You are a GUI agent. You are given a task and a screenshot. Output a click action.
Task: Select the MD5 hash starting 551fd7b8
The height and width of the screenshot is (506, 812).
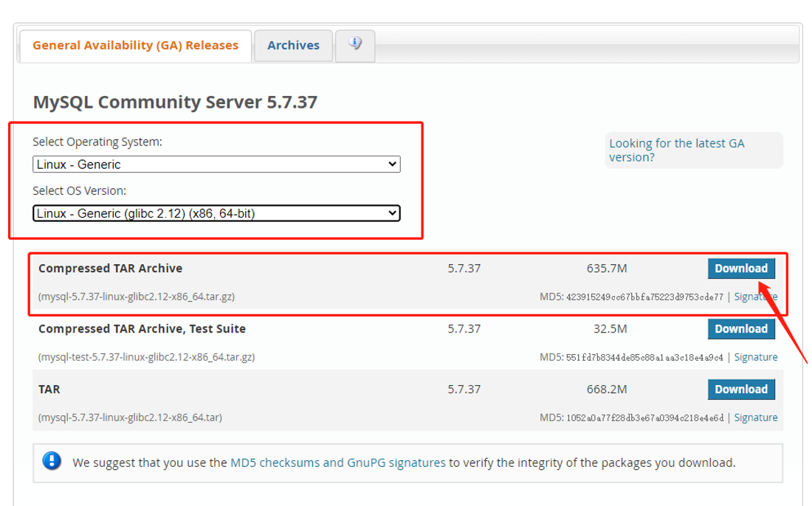644,358
